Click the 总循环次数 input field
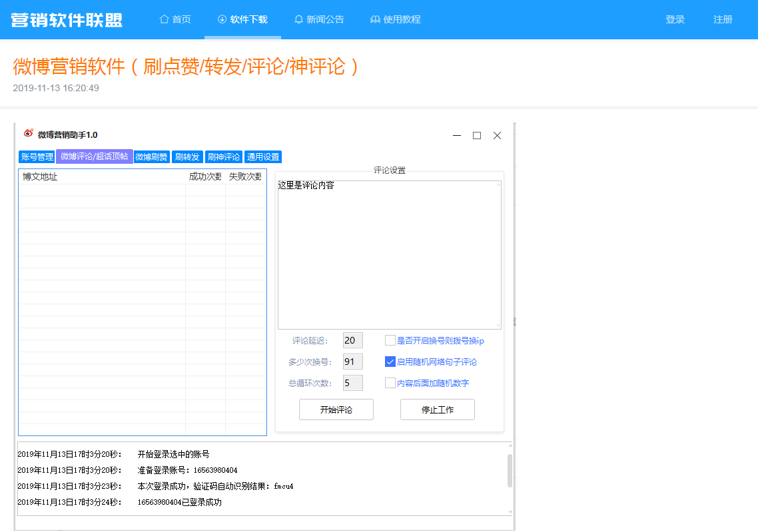758x532 pixels. pyautogui.click(x=352, y=383)
